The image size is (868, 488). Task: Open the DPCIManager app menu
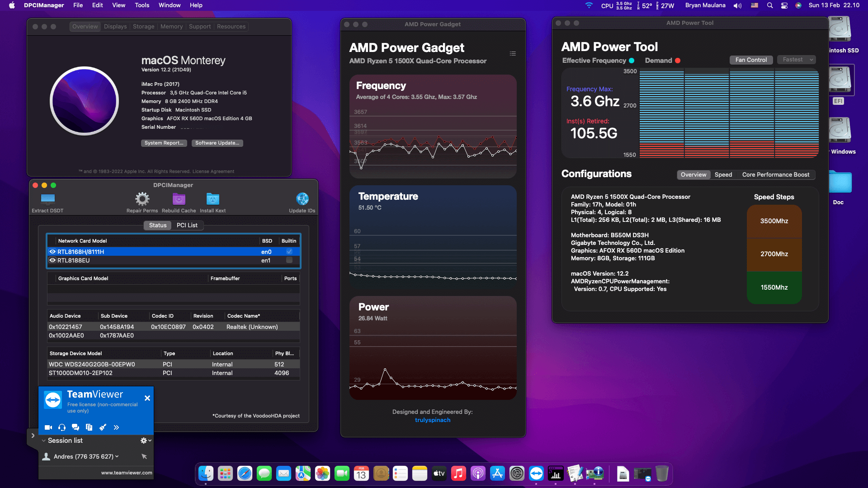(44, 5)
